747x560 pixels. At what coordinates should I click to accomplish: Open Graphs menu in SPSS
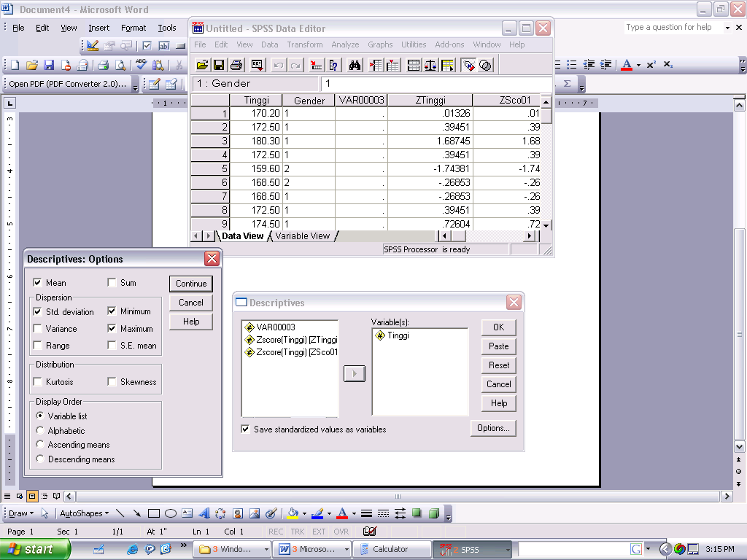point(380,44)
